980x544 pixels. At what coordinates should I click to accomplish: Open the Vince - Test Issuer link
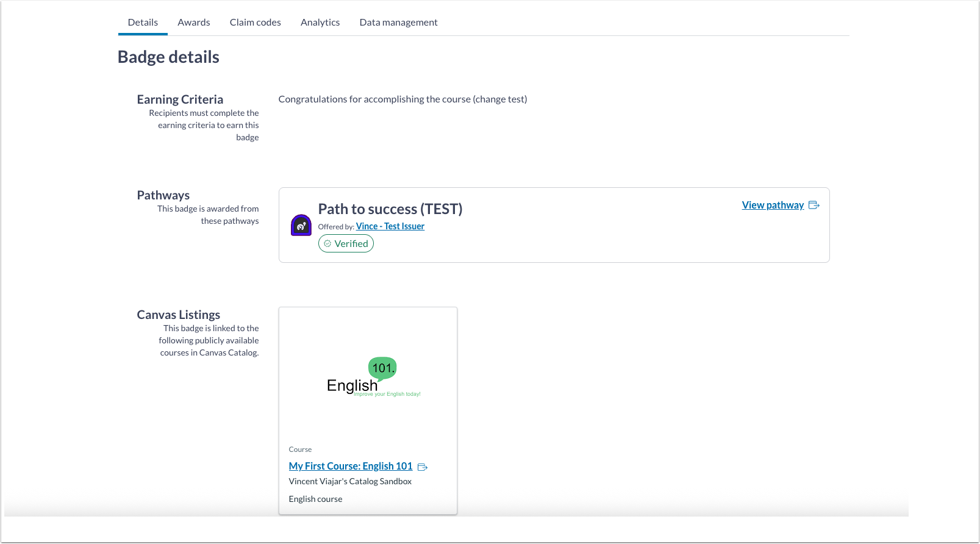390,226
